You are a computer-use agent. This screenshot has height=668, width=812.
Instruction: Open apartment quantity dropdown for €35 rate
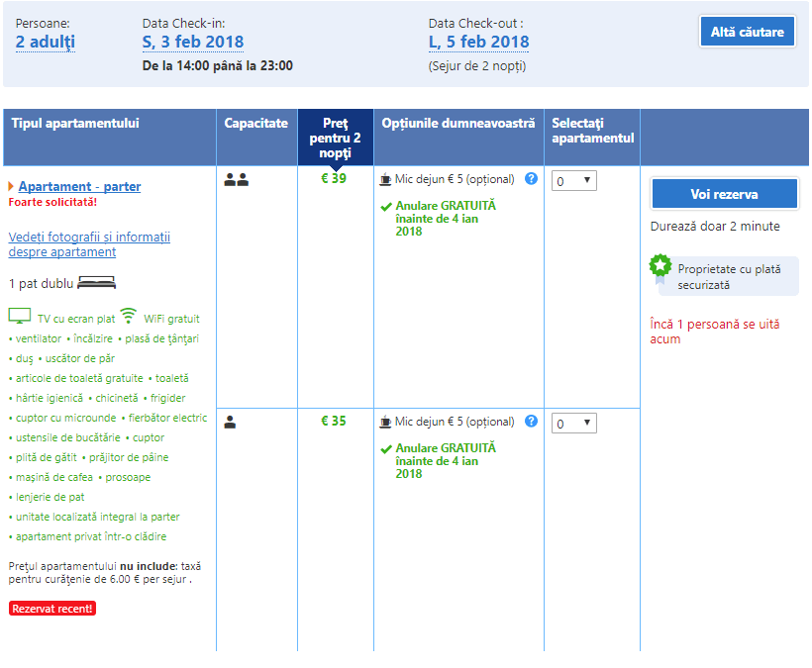click(573, 424)
